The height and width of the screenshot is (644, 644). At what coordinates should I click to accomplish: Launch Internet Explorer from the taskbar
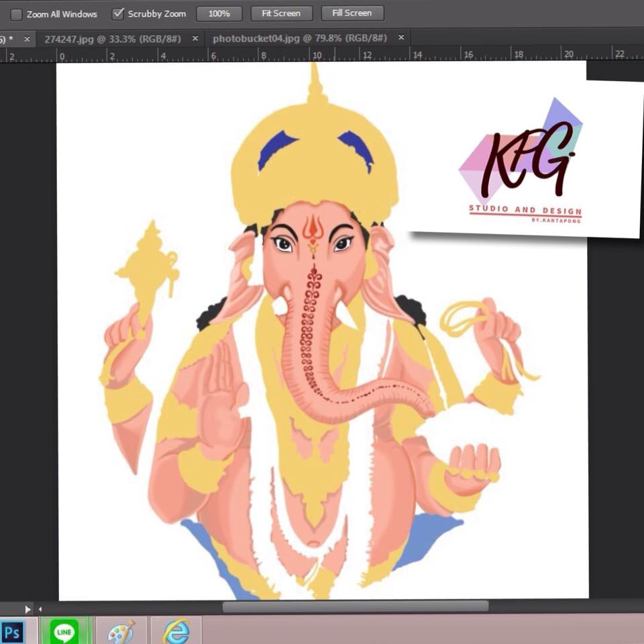click(176, 632)
